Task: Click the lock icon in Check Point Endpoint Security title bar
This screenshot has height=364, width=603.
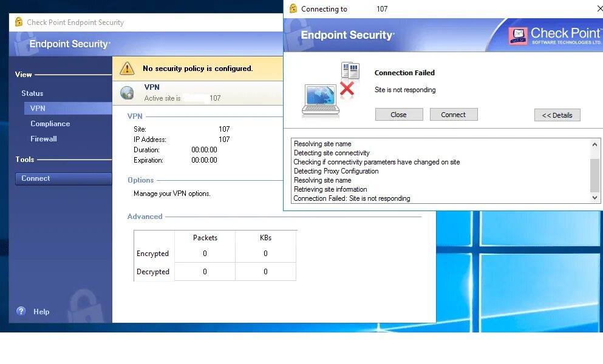Action: (18, 22)
